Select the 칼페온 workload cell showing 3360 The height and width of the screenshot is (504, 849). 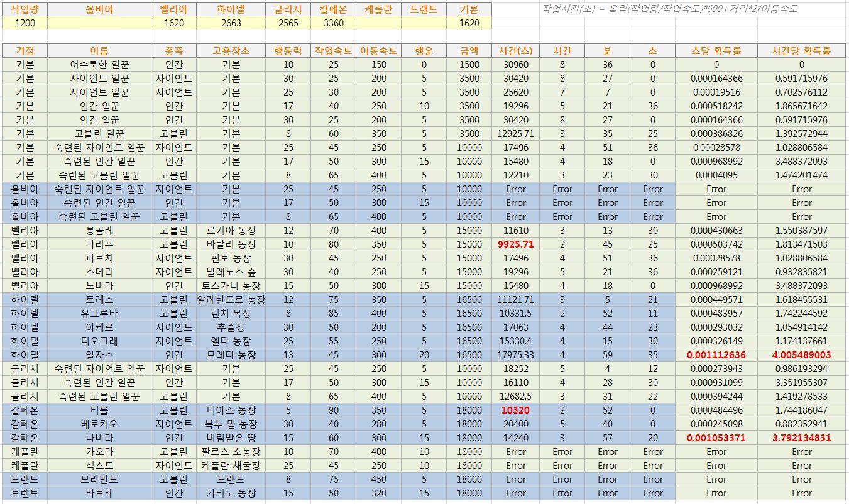point(333,23)
